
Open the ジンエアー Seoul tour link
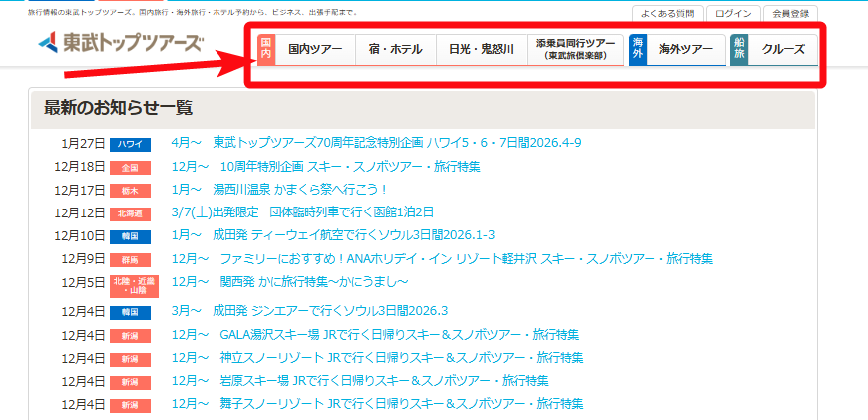click(309, 310)
